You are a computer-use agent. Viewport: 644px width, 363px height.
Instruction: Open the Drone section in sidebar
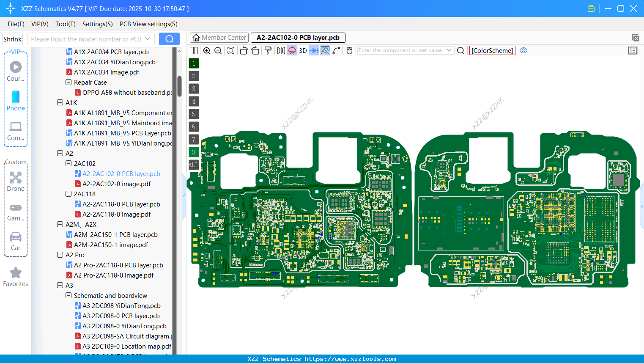click(x=16, y=181)
